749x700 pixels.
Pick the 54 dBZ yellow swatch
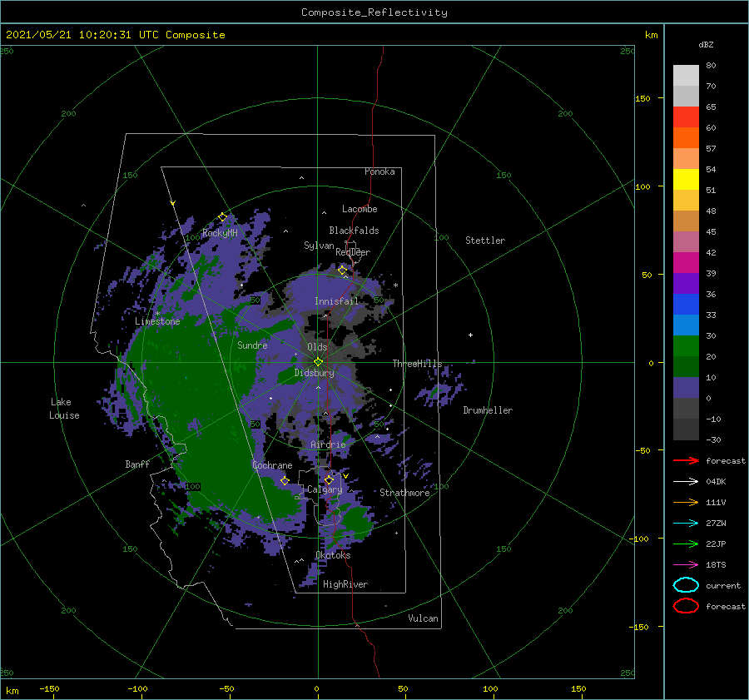pyautogui.click(x=686, y=179)
